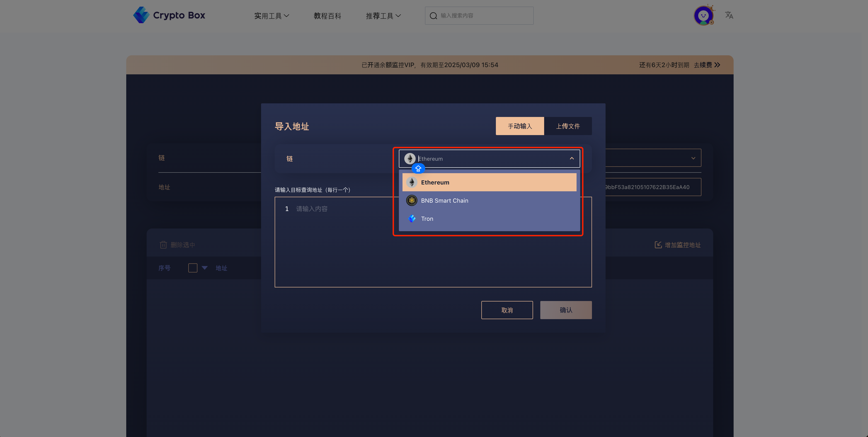Click the magnifier search icon

tap(433, 16)
